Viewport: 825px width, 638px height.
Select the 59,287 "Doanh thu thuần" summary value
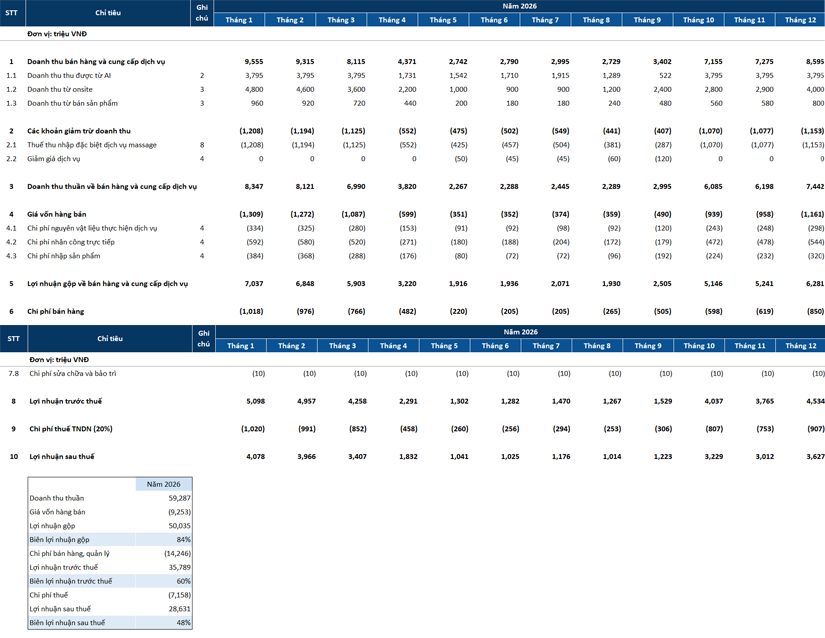(x=179, y=498)
